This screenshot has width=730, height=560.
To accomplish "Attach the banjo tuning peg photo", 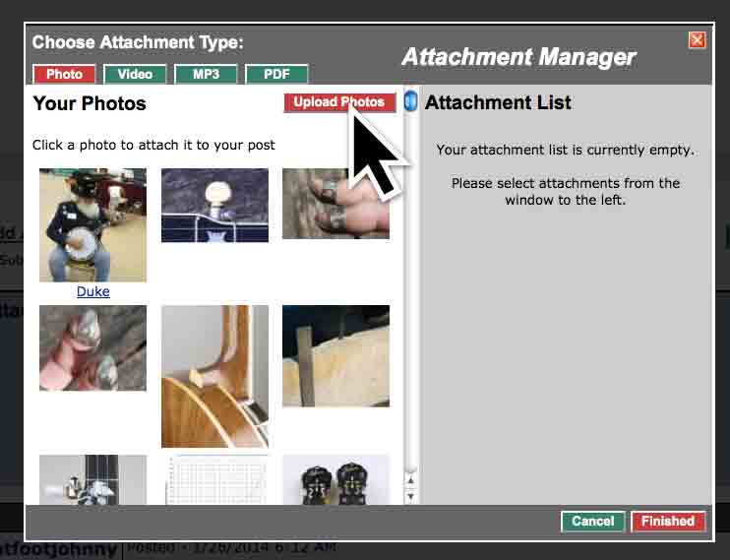I will click(x=214, y=205).
